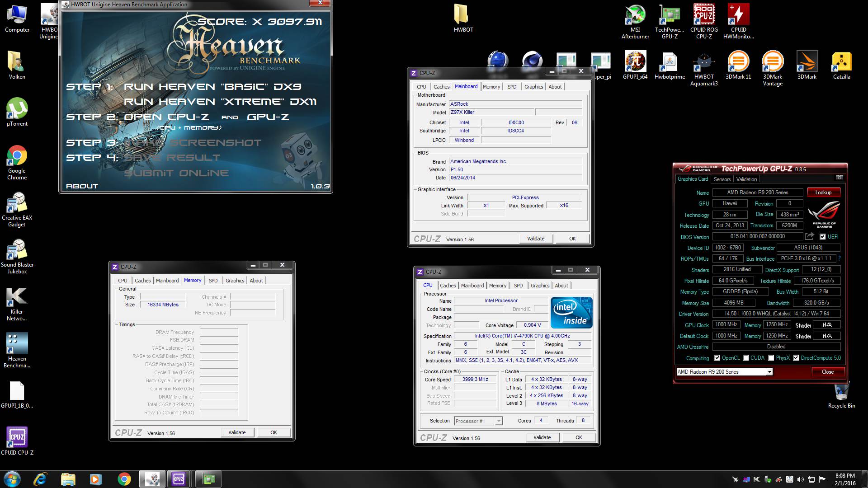Viewport: 868px width, 488px height.
Task: Click the network tray icon
Action: coord(811,479)
